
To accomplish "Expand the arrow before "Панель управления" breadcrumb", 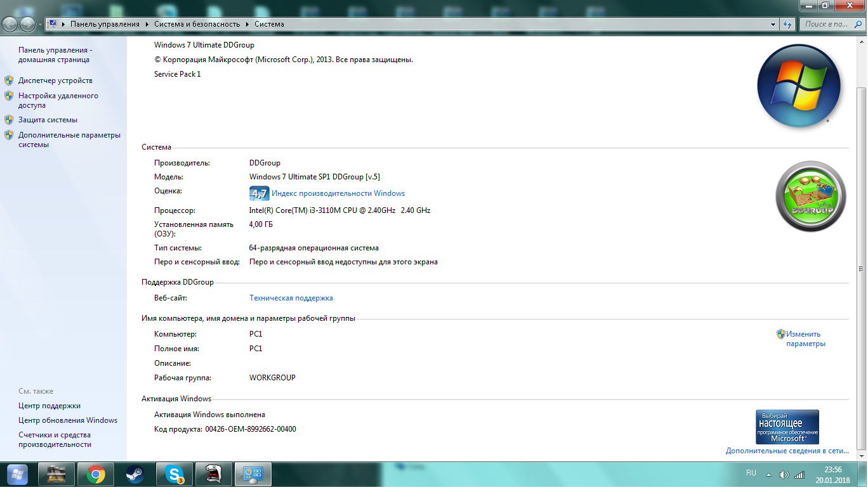I will [x=64, y=24].
